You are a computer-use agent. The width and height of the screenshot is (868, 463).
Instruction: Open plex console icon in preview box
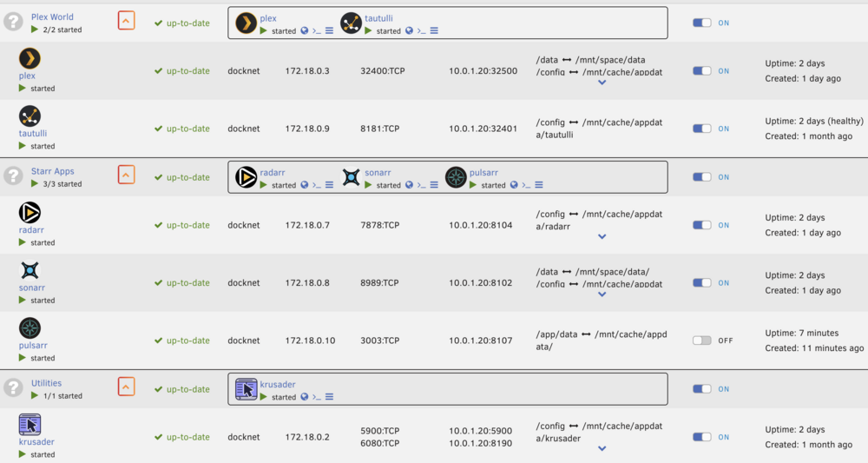(x=317, y=31)
